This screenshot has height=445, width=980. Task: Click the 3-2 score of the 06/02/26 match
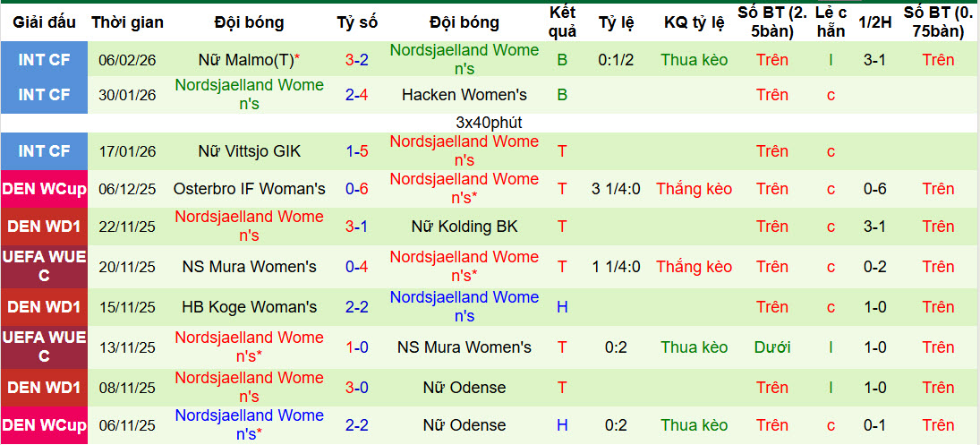(x=357, y=60)
